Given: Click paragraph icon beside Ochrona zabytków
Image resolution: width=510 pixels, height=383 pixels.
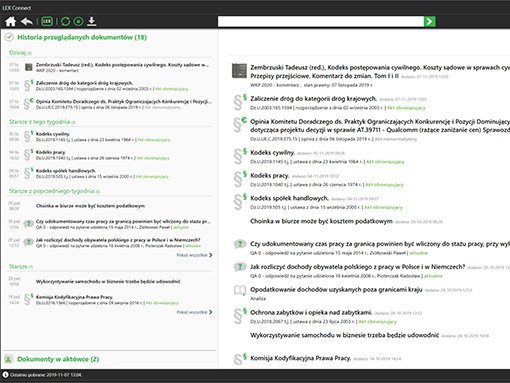Looking at the screenshot, I should (x=239, y=316).
